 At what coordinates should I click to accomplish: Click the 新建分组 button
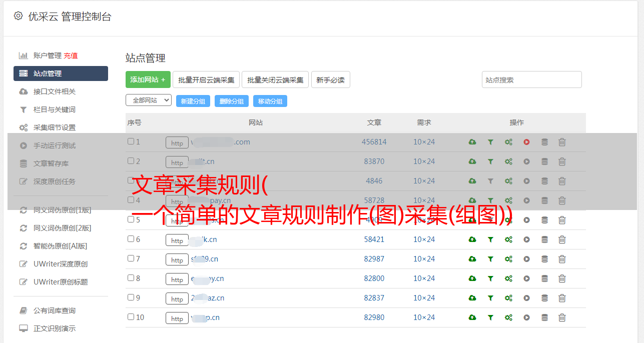click(x=193, y=101)
